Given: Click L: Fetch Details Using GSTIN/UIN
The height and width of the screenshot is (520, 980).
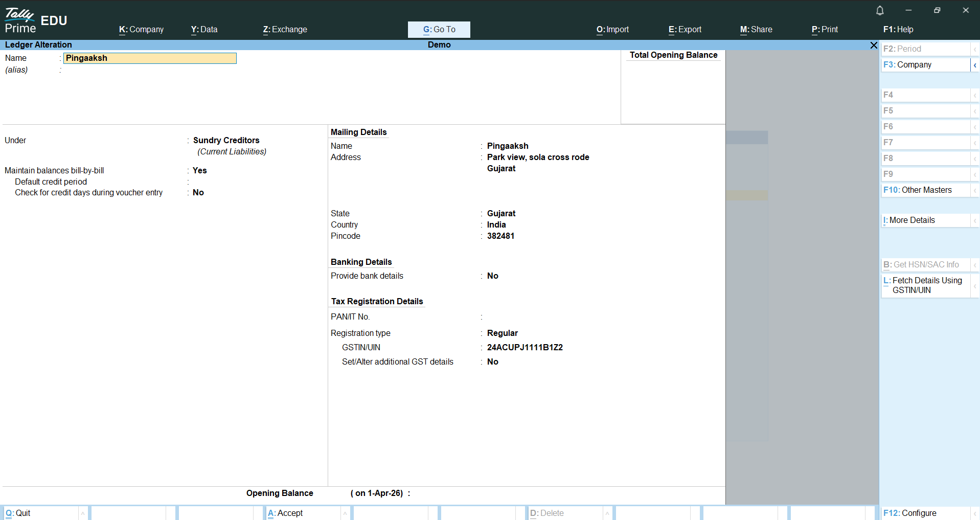Looking at the screenshot, I should pos(925,285).
